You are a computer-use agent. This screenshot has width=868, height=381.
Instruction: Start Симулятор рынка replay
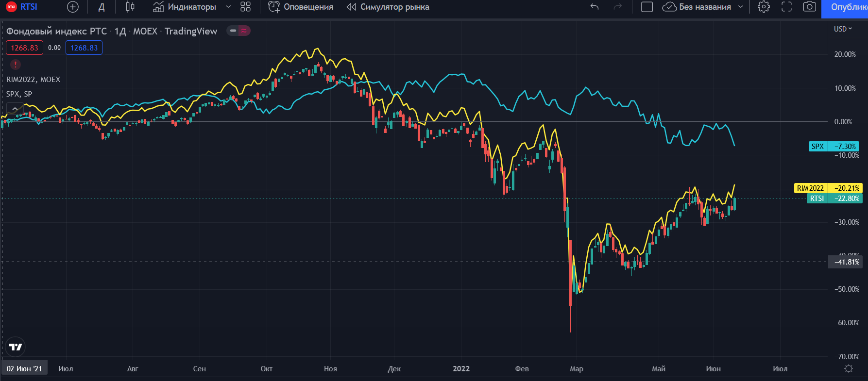click(x=388, y=7)
